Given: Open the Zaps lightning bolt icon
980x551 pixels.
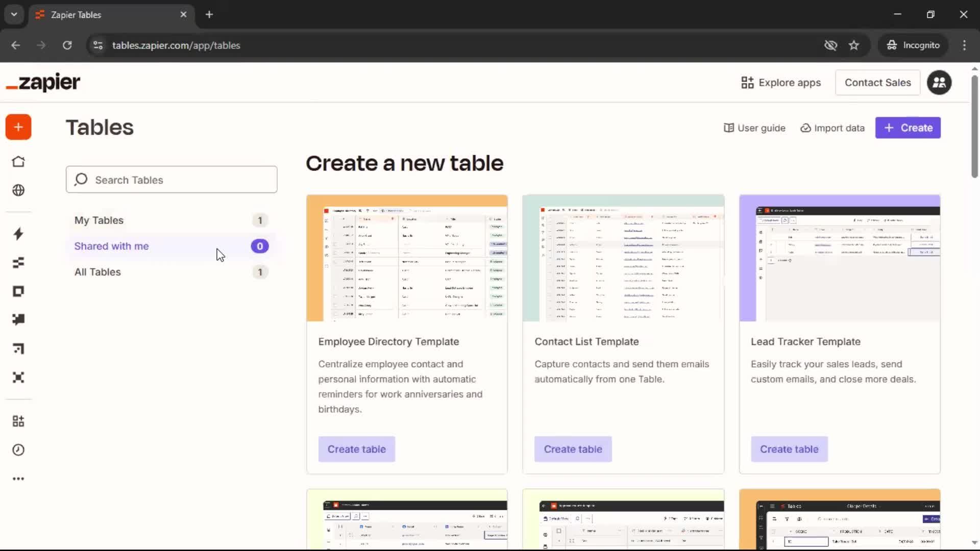Looking at the screenshot, I should tap(18, 234).
